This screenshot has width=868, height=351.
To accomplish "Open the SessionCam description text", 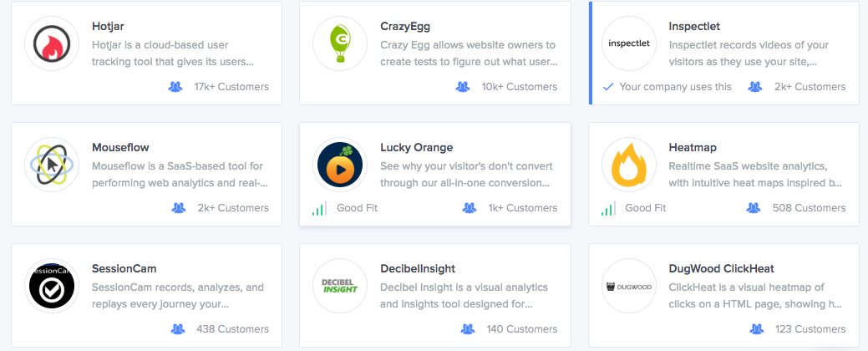I will pos(178,296).
